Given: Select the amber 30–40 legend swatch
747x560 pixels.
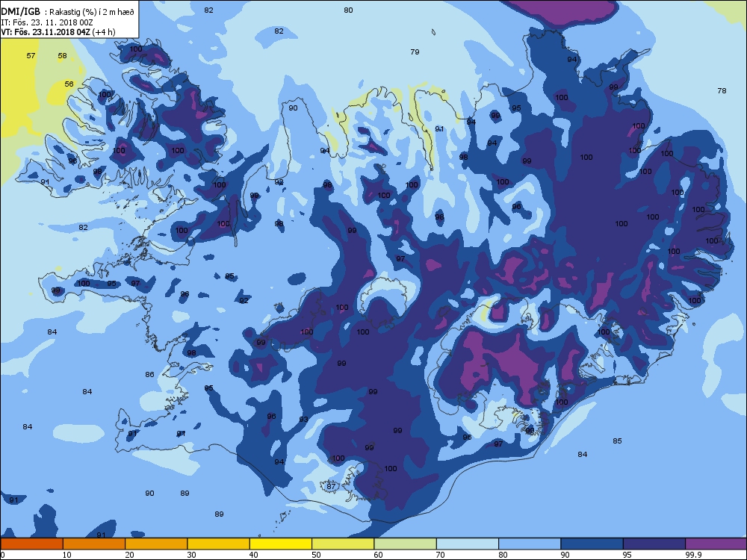Looking at the screenshot, I should pyautogui.click(x=219, y=544).
